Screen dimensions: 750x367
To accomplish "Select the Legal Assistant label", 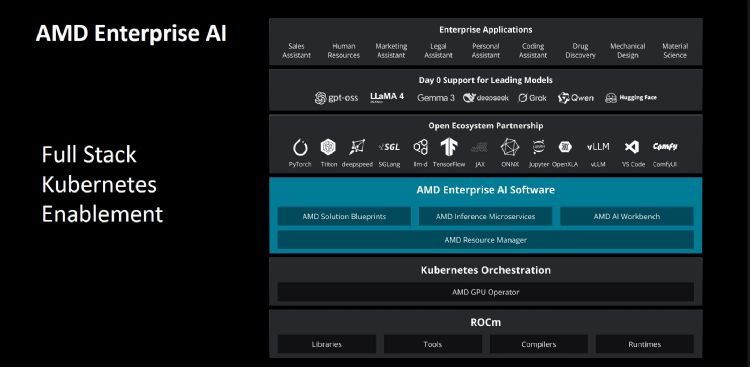I will click(x=438, y=51).
